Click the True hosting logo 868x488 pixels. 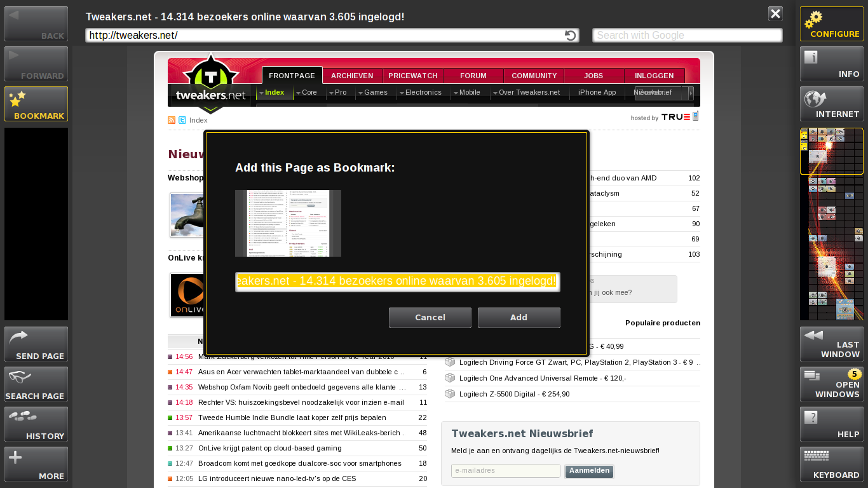[680, 117]
